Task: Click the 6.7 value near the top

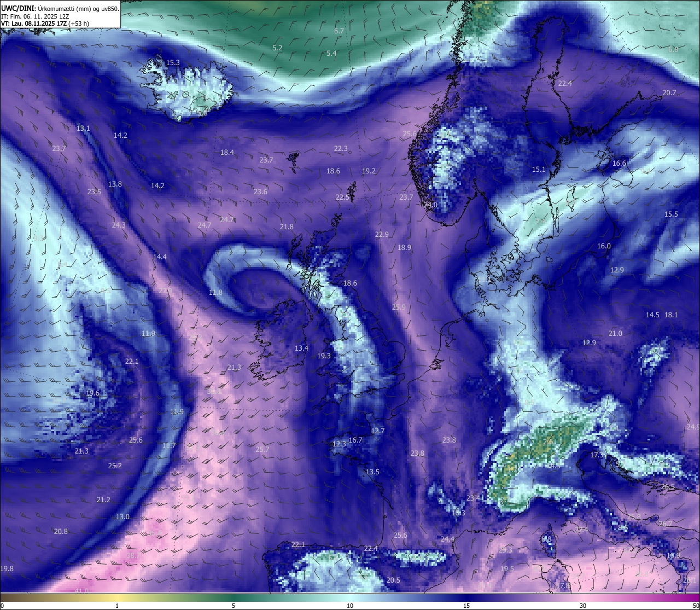Action: (339, 31)
